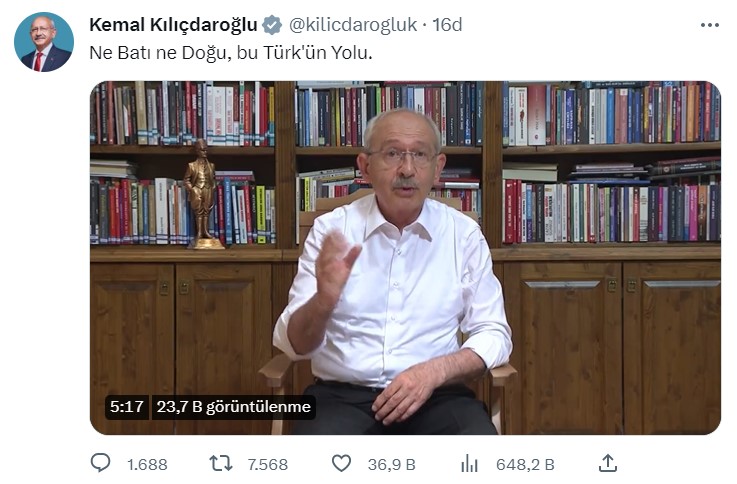Click the '23,7 B görüntülenme' view label
Viewport: 737px width, 484px height.
(x=234, y=406)
